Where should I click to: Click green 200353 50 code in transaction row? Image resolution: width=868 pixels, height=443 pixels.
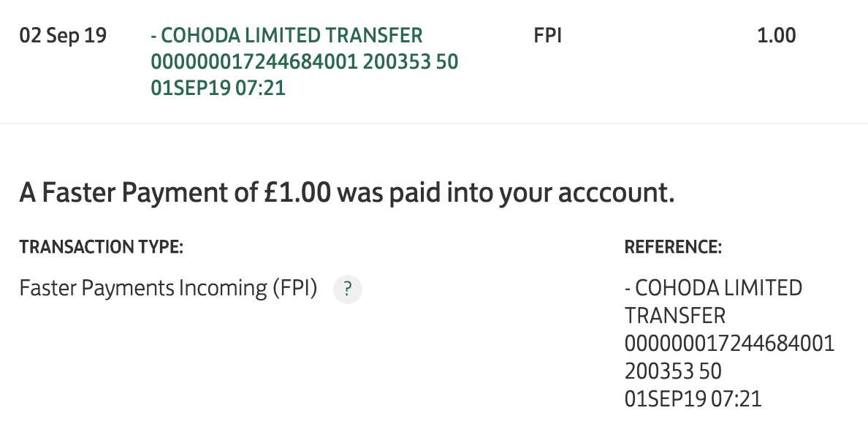[x=411, y=61]
